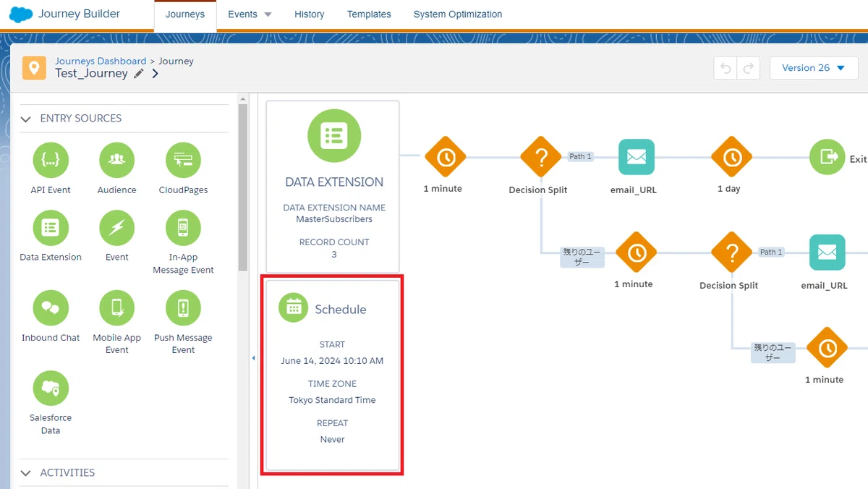
Task: Open the top email_URL email activity
Action: pyautogui.click(x=637, y=157)
